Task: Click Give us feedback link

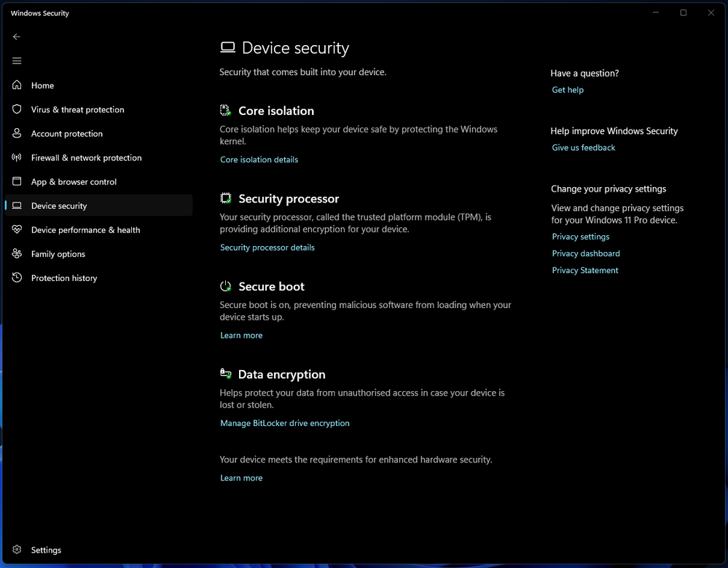Action: [x=583, y=148]
